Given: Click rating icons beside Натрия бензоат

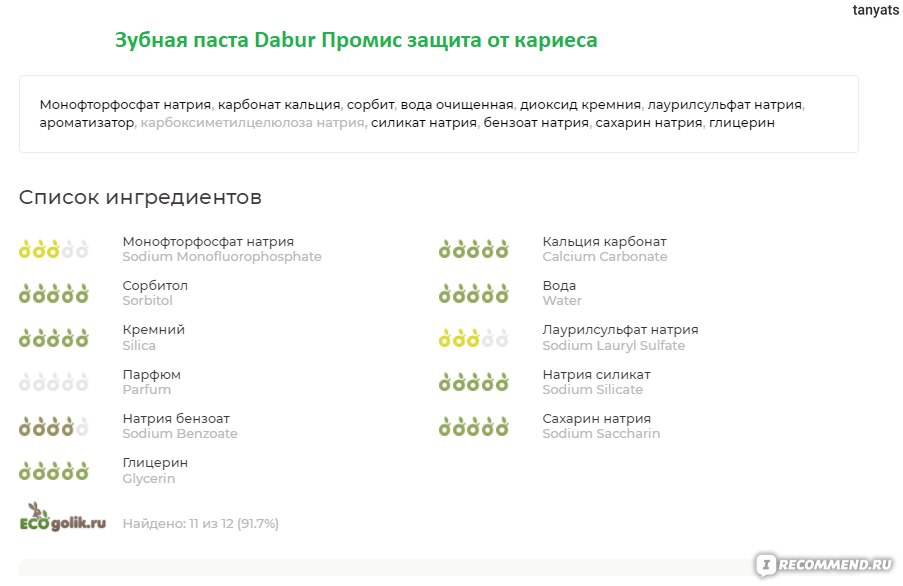Looking at the screenshot, I should click(54, 427).
